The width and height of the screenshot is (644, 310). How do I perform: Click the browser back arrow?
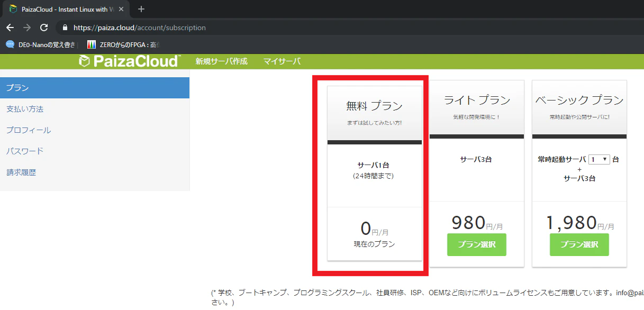point(10,28)
